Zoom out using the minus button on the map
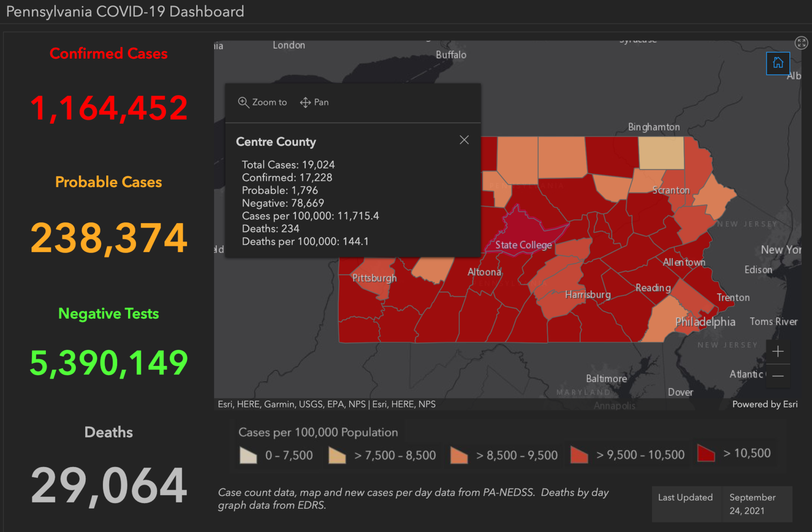The image size is (812, 532). [778, 376]
